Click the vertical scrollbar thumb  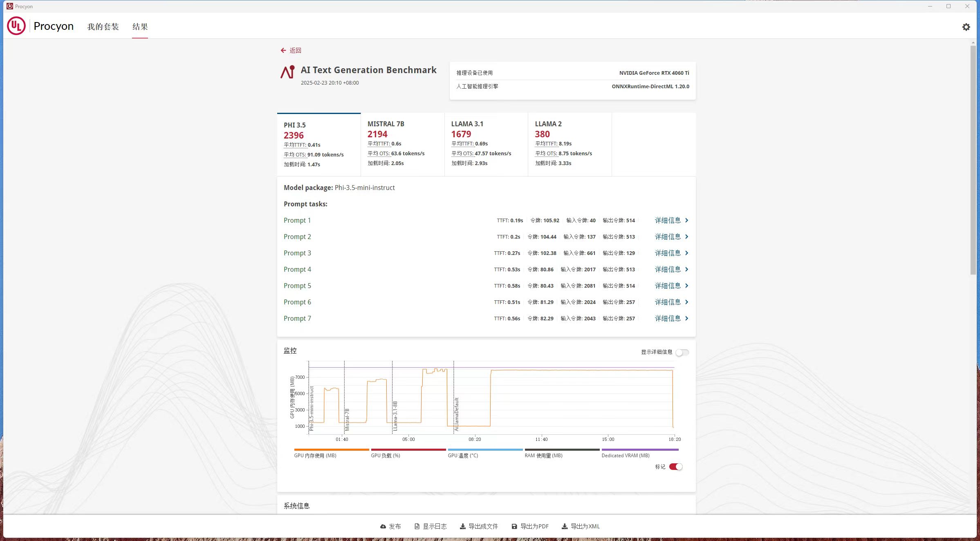[973, 160]
